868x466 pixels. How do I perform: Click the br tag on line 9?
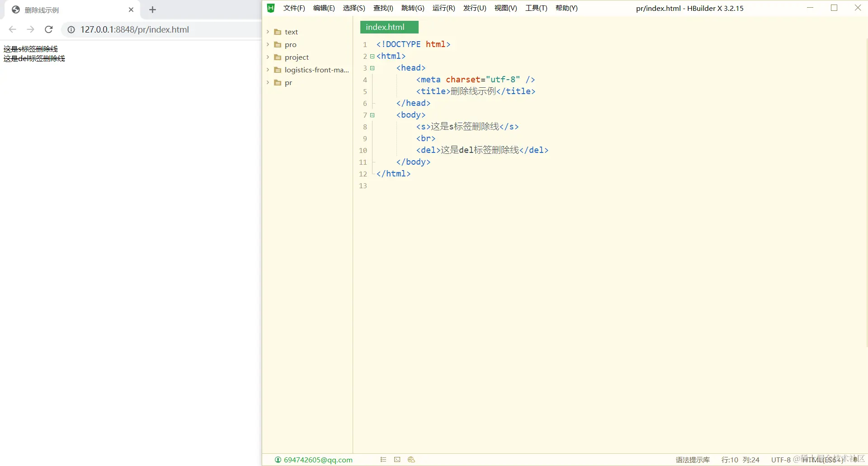(426, 138)
